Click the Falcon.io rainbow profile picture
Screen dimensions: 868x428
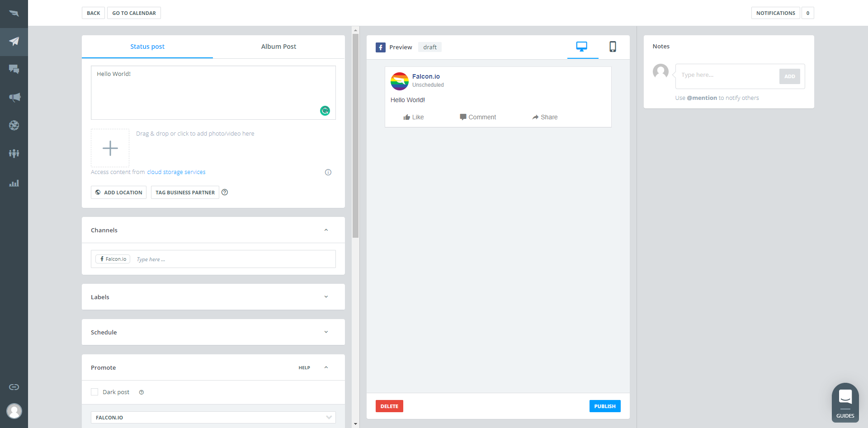click(400, 81)
